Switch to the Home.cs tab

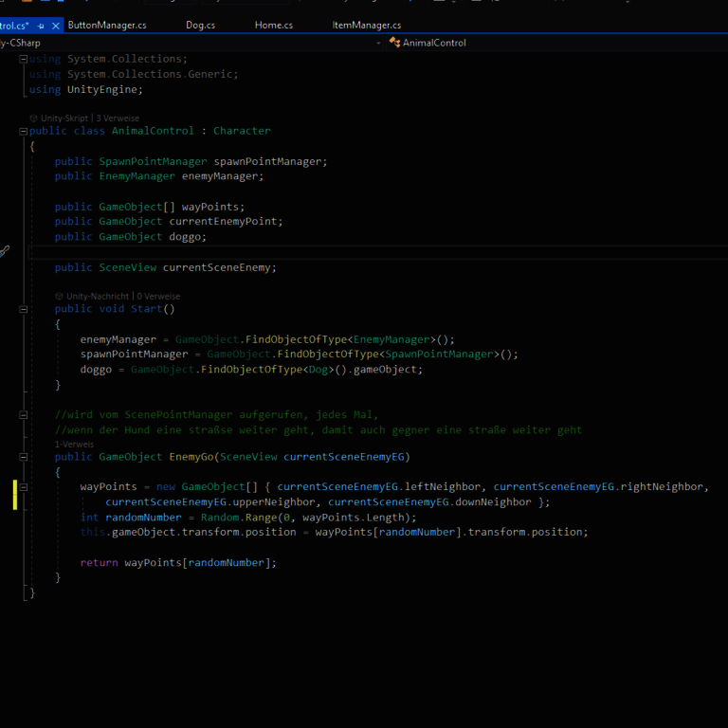tap(273, 25)
